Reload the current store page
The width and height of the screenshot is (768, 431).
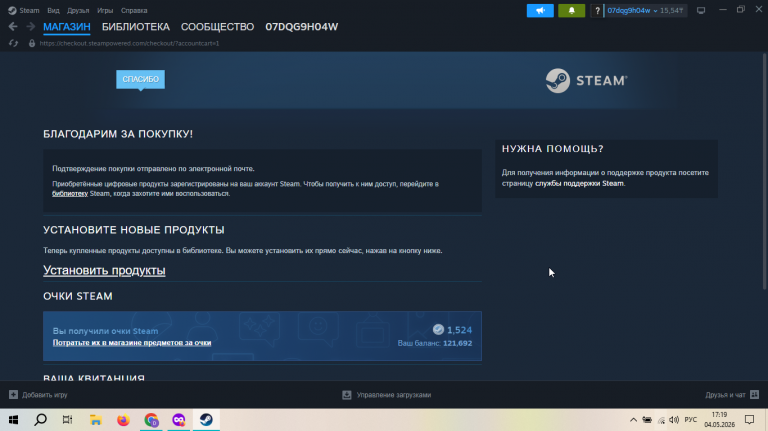(x=13, y=44)
